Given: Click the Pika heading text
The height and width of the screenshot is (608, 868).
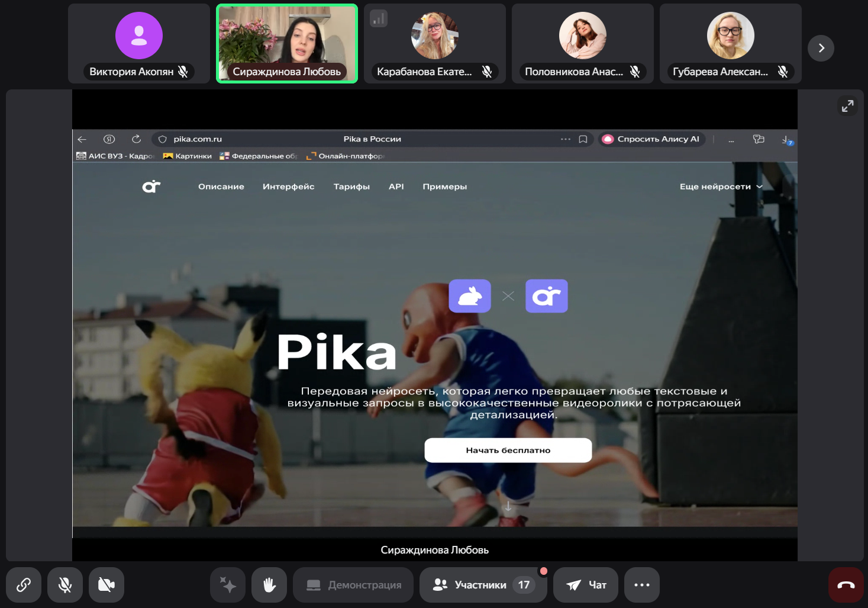Looking at the screenshot, I should pyautogui.click(x=337, y=352).
